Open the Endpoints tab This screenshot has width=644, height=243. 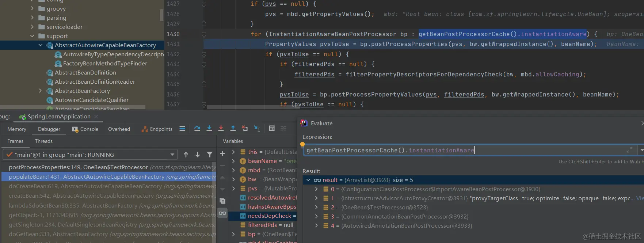point(157,129)
